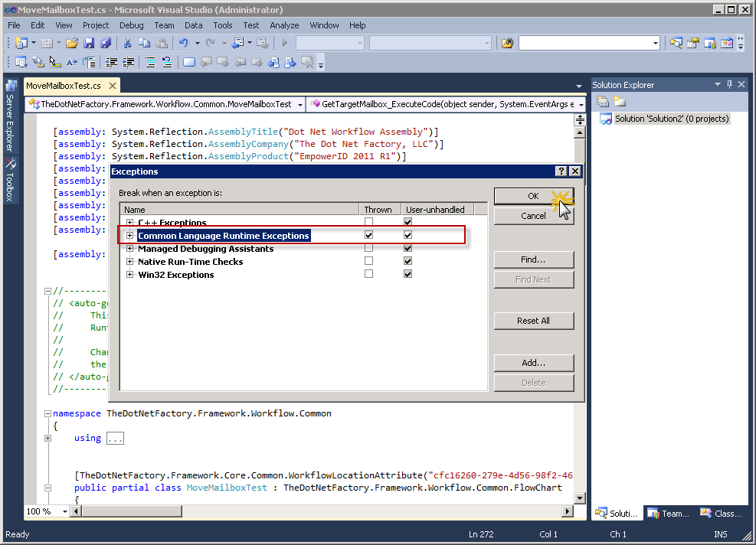Switch to the Team Explorer bottom tab

[x=668, y=513]
